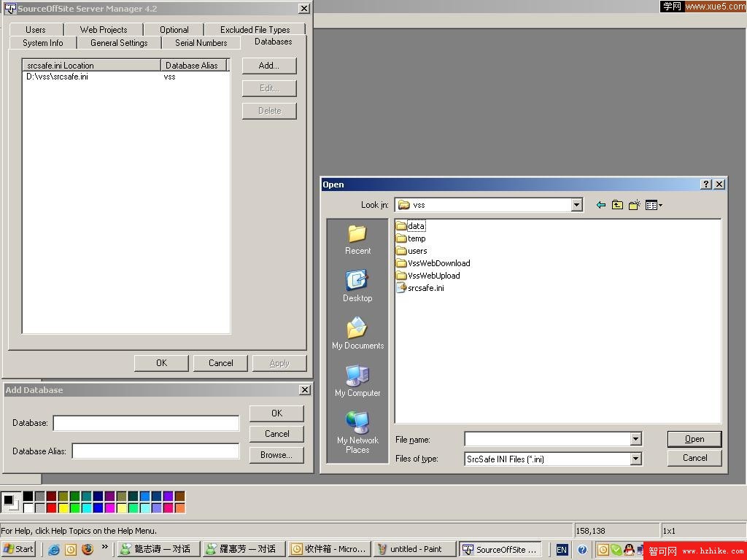The width and height of the screenshot is (747, 560).
Task: Focus the Database text field
Action: (146, 423)
